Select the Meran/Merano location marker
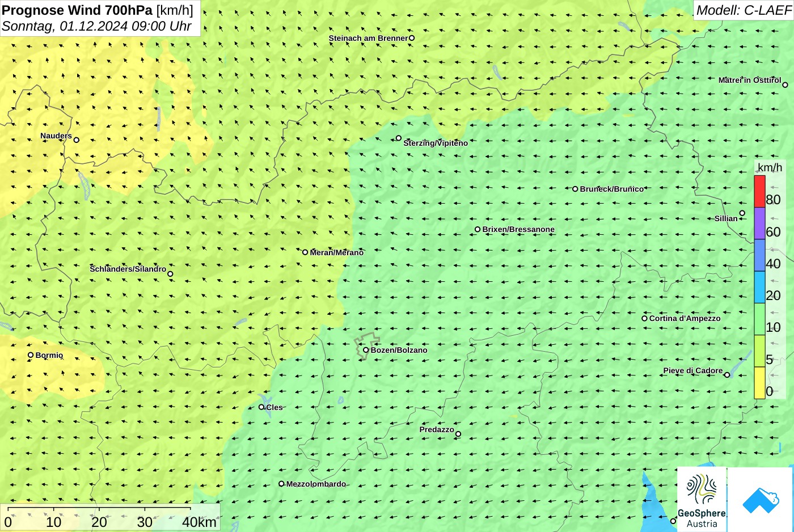This screenshot has width=794, height=532. click(305, 252)
